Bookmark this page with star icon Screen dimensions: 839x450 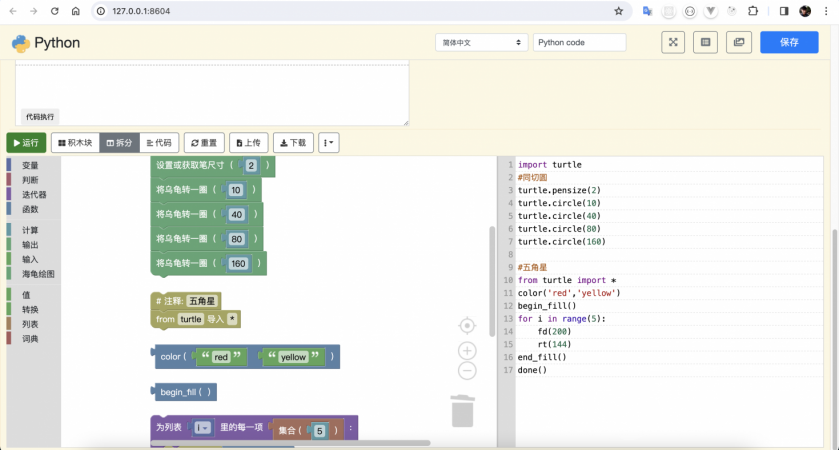pos(618,11)
